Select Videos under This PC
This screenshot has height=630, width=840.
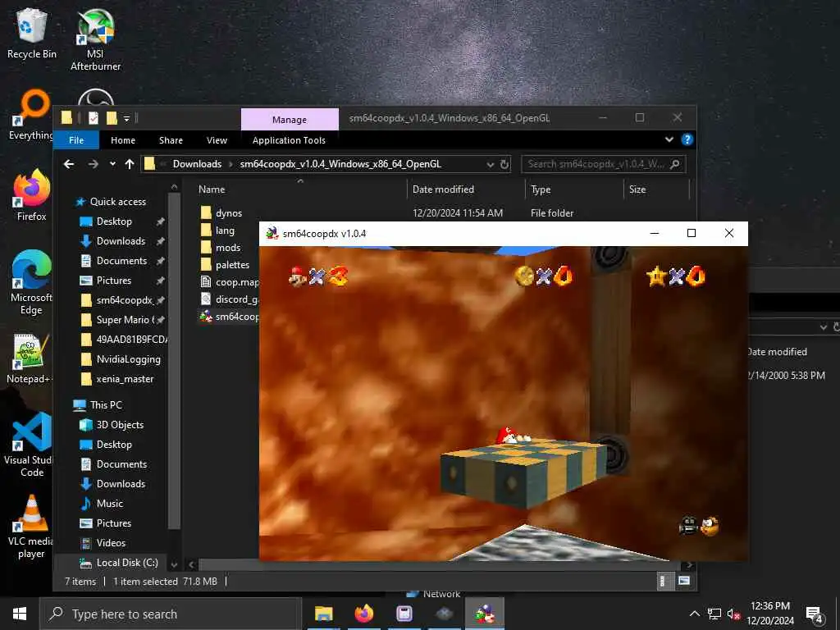(x=103, y=543)
